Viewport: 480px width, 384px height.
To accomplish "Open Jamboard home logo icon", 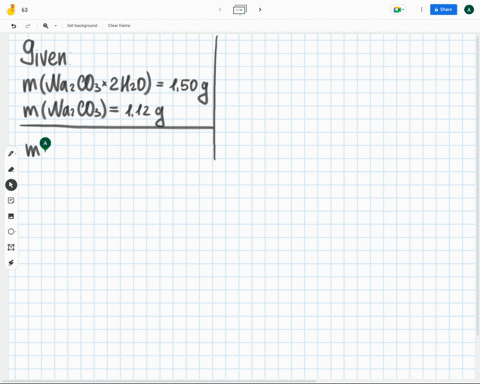I will click(11, 10).
